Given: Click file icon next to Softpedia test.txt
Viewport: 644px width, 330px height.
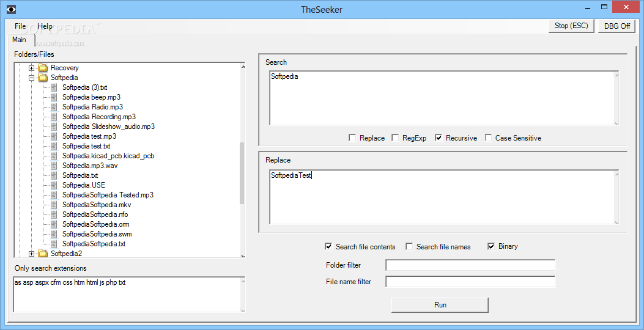Looking at the screenshot, I should point(54,146).
